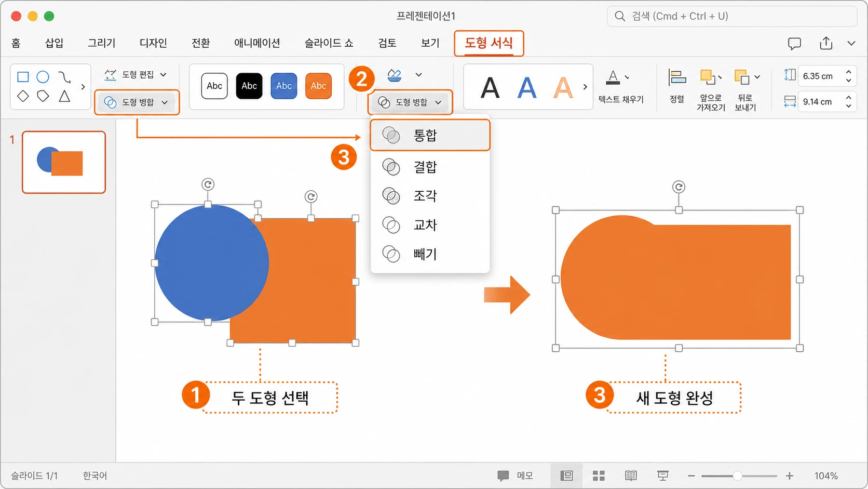Image resolution: width=868 pixels, height=489 pixels.
Task: Expand the shapes gallery with chevron
Action: (x=83, y=87)
